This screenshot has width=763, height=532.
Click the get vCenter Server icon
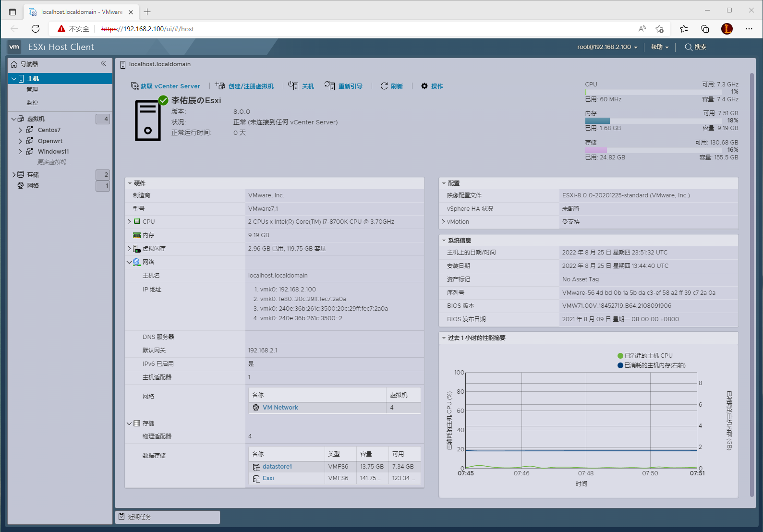click(x=135, y=86)
